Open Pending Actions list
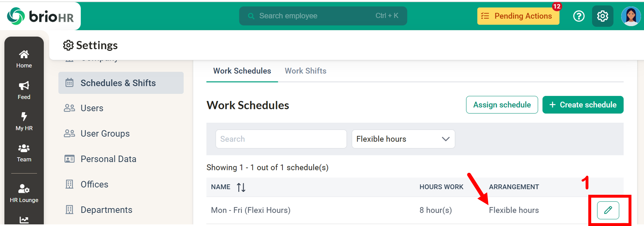 [518, 16]
